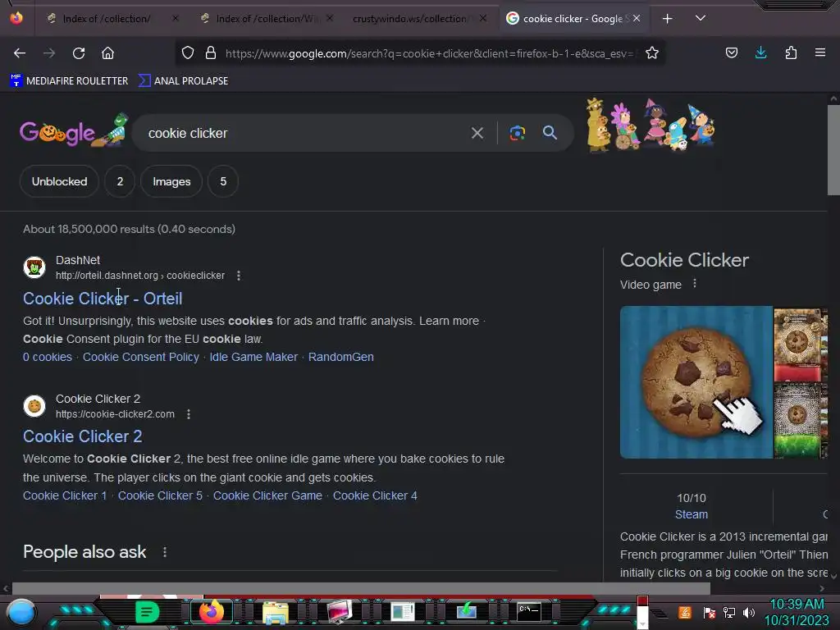This screenshot has height=630, width=840.
Task: Open RandomGen sitelink
Action: (x=340, y=357)
